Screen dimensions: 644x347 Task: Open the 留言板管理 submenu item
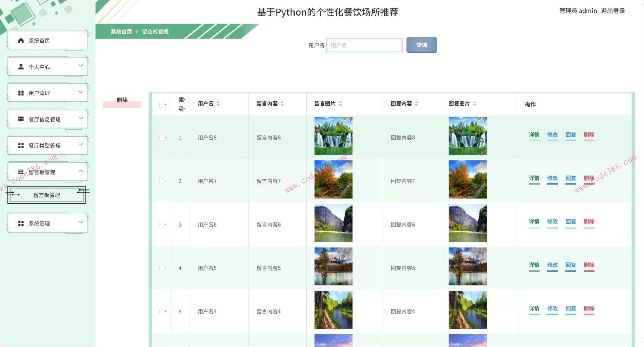click(47, 195)
